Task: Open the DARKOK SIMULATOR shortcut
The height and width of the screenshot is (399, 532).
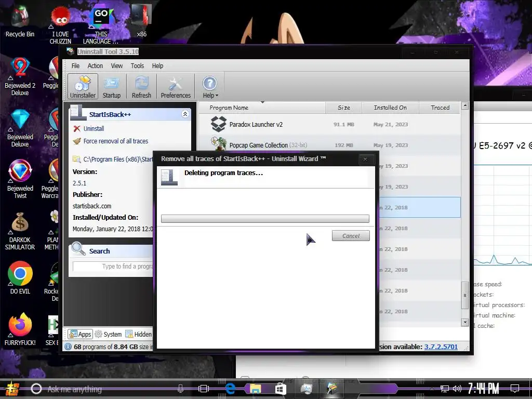Action: click(x=20, y=231)
